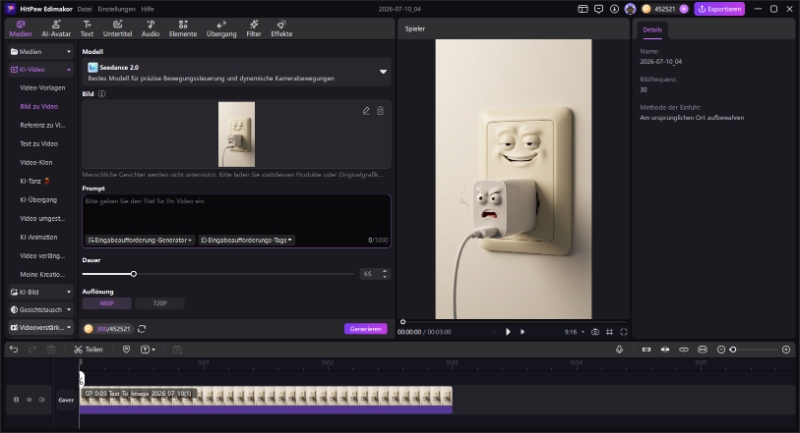The height and width of the screenshot is (433, 800).
Task: Select Video-Klon in sidebar
Action: point(36,162)
